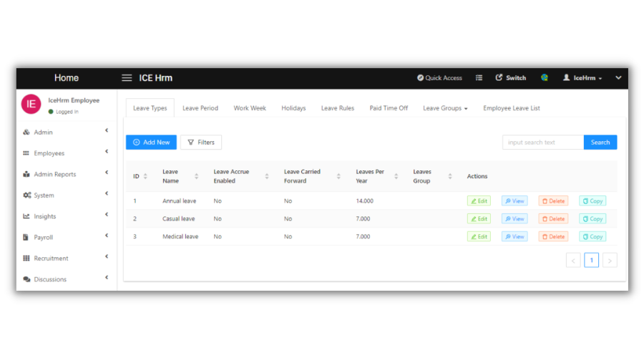
Task: Click the globe language icon
Action: [x=545, y=78]
